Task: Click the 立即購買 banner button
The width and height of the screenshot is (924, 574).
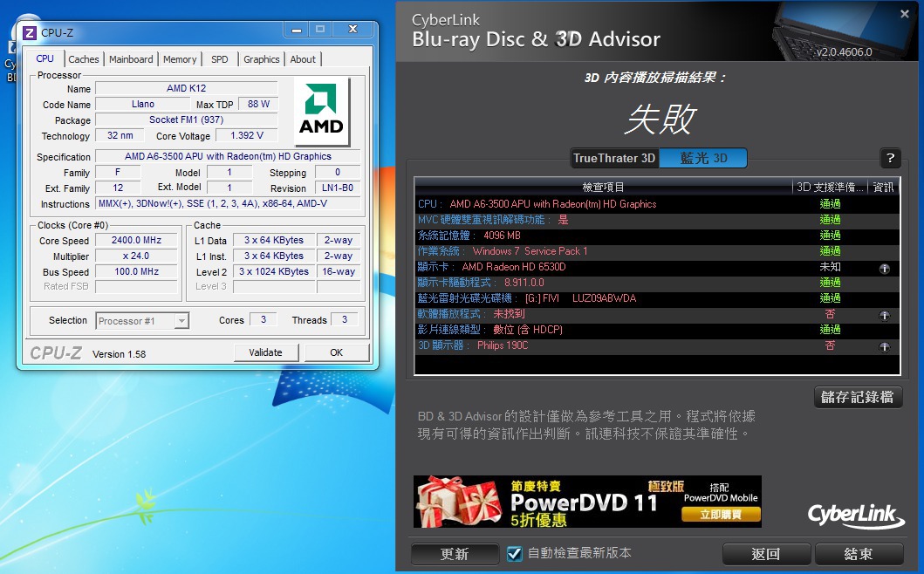Action: tap(720, 515)
